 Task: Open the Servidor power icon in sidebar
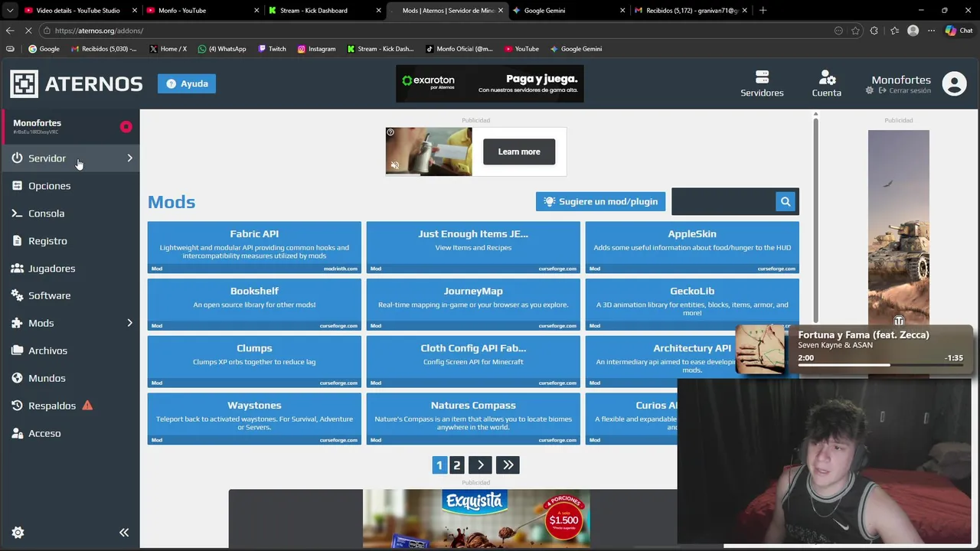click(17, 158)
